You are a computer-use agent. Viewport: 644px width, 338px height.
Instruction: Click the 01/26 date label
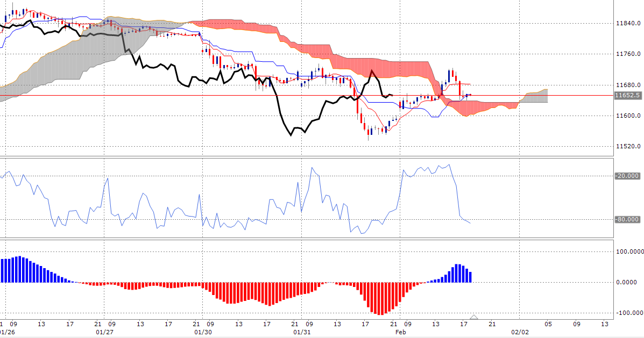[x=7, y=332]
